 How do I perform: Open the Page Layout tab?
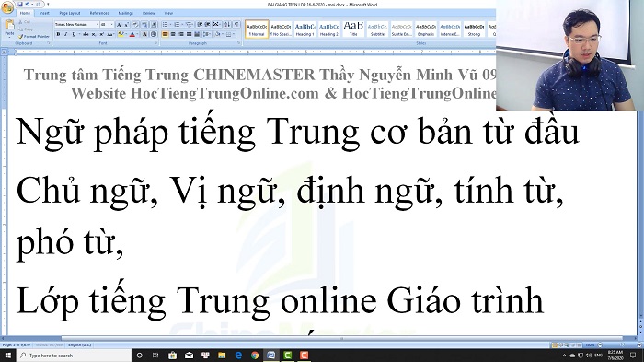coord(69,13)
